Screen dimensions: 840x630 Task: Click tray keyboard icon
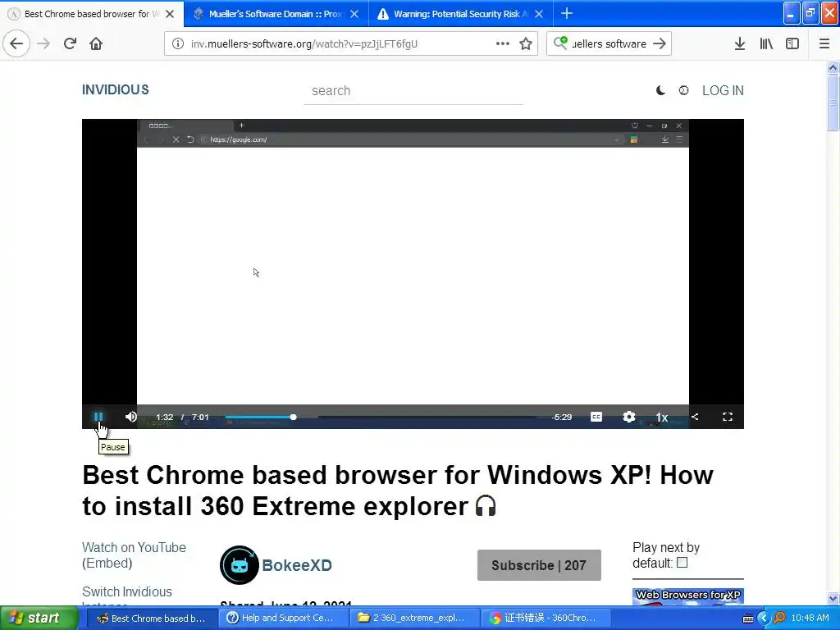(x=748, y=619)
